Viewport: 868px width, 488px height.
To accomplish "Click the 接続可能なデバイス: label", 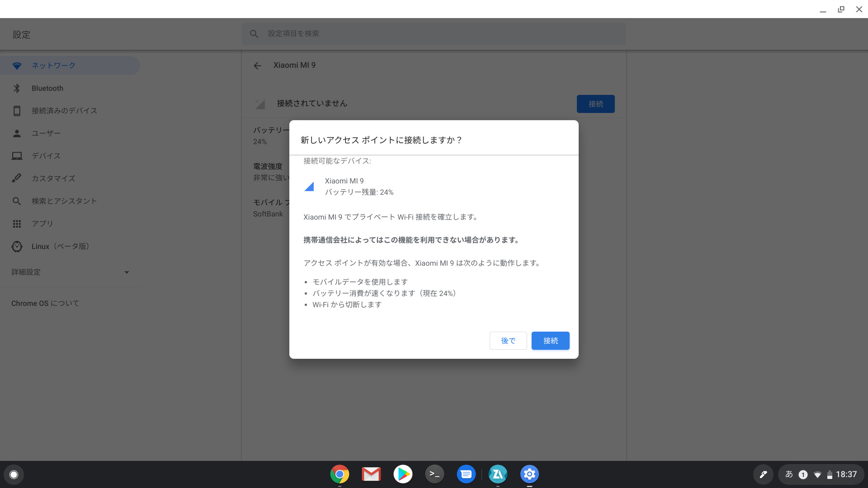I will click(337, 161).
